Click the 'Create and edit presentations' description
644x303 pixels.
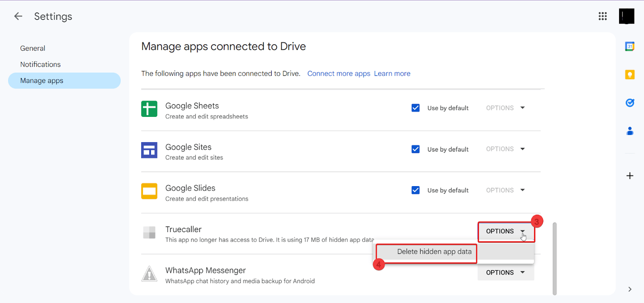click(207, 199)
